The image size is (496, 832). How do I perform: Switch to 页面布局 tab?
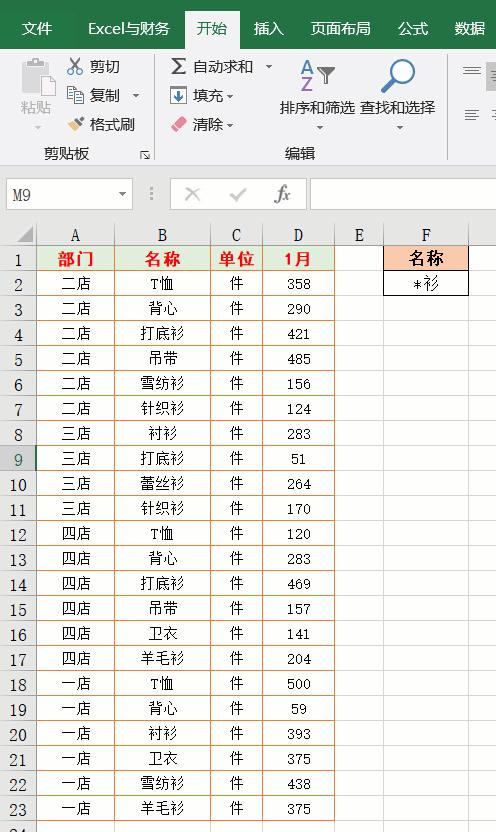tap(341, 28)
